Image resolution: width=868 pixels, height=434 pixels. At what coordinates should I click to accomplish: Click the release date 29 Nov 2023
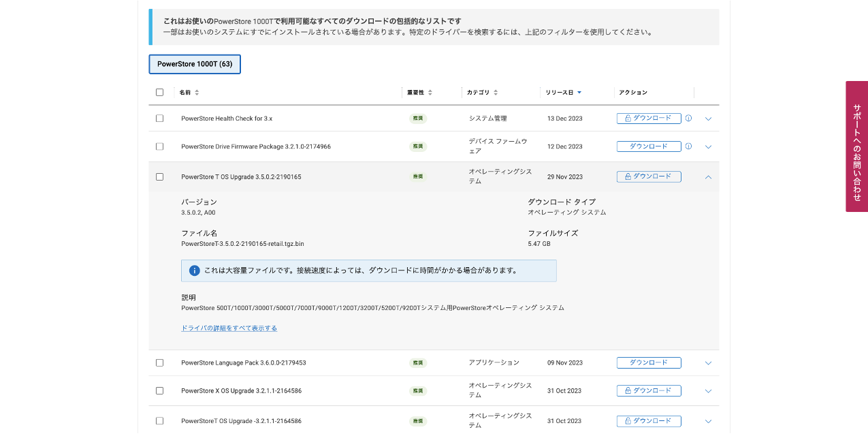pos(565,177)
